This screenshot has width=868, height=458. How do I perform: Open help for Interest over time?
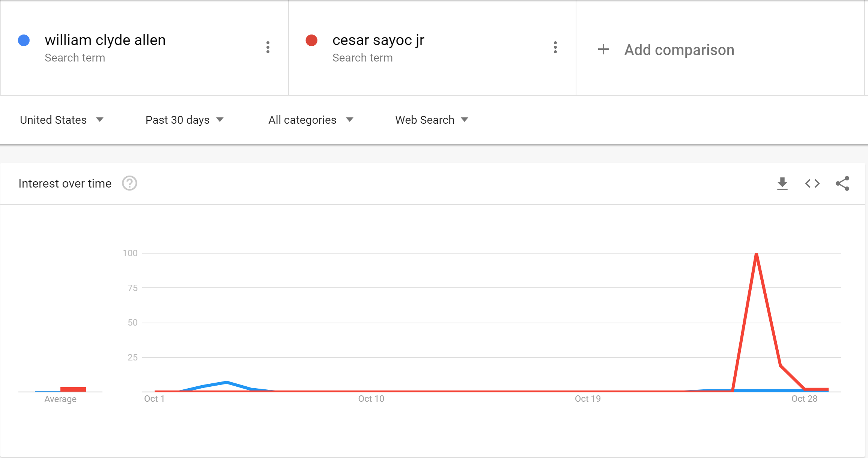pos(129,183)
